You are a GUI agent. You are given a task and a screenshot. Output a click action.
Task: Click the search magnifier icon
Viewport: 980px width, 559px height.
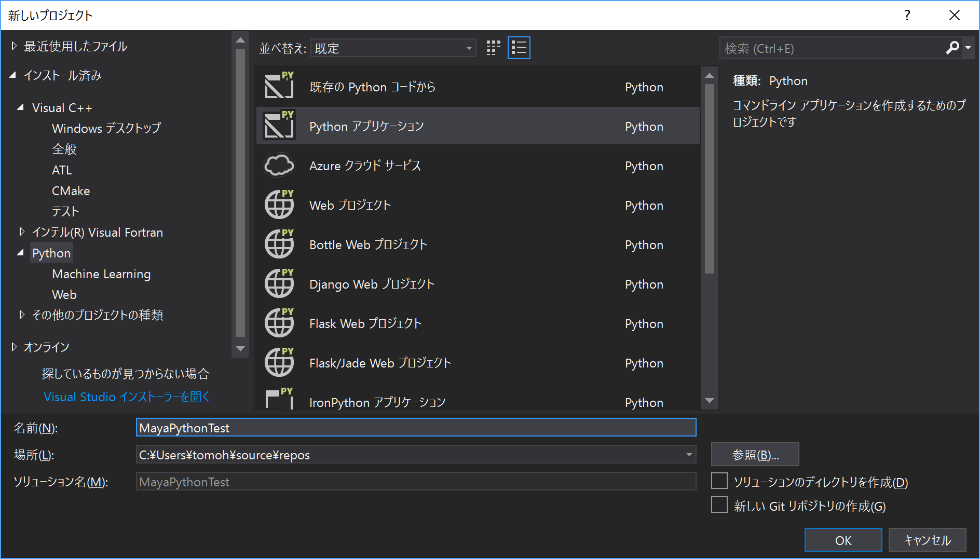click(952, 48)
